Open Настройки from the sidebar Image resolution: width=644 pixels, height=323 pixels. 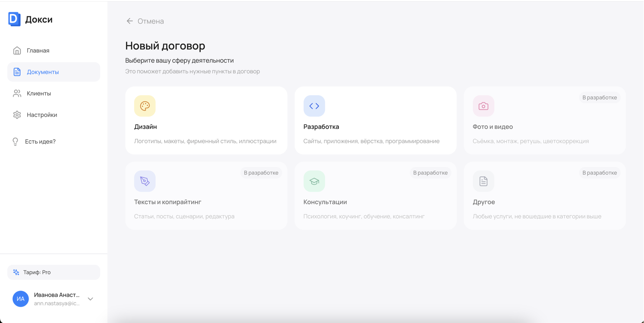(42, 115)
